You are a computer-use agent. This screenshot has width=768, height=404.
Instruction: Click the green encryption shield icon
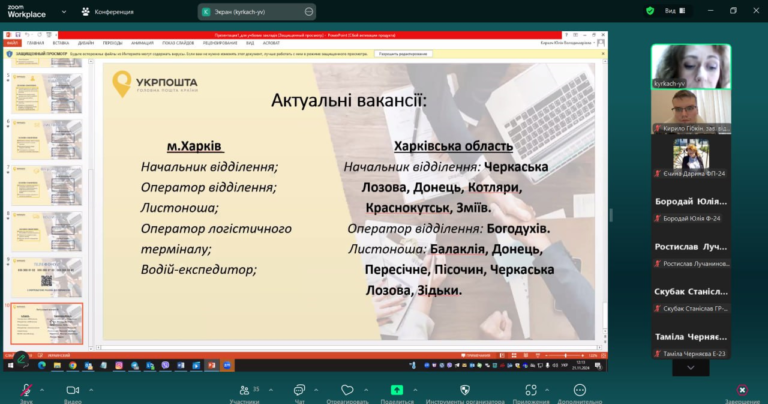[650, 11]
